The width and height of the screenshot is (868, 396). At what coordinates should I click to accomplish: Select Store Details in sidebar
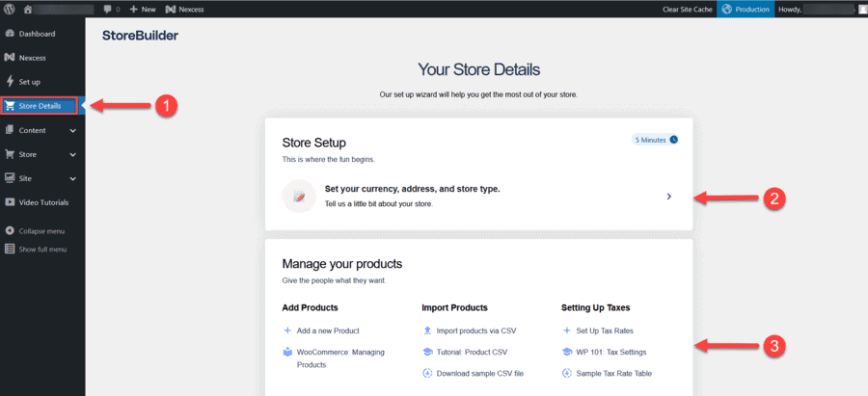coord(39,106)
